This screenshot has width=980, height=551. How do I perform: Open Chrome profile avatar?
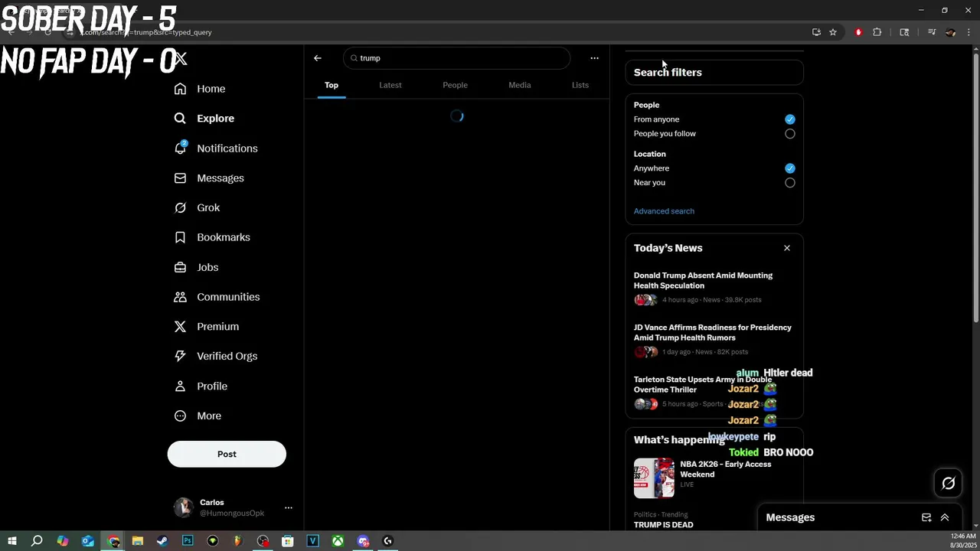950,32
